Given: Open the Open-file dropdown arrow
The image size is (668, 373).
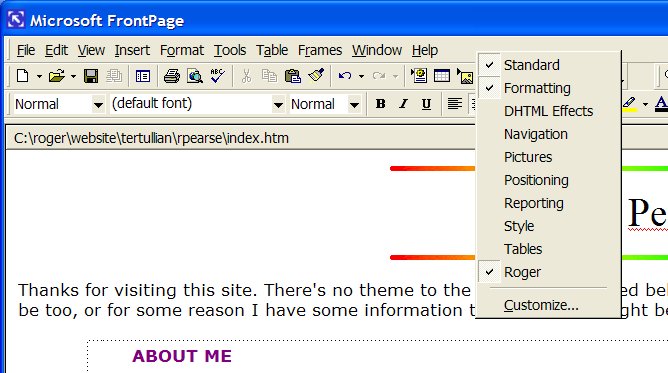Looking at the screenshot, I should pyautogui.click(x=73, y=77).
